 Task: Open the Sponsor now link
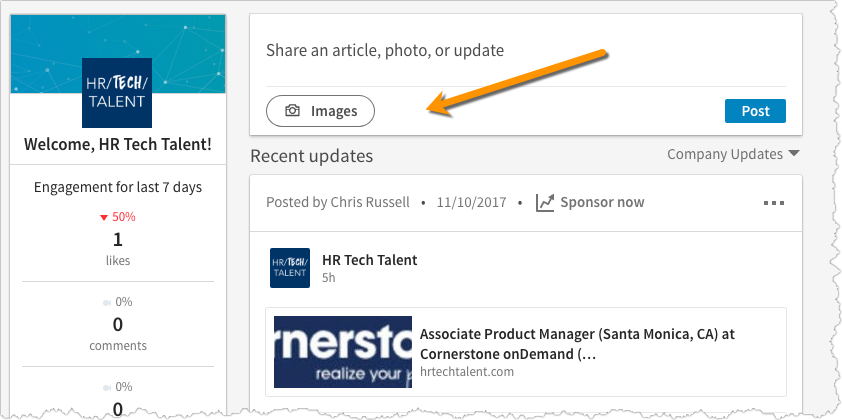tap(602, 202)
